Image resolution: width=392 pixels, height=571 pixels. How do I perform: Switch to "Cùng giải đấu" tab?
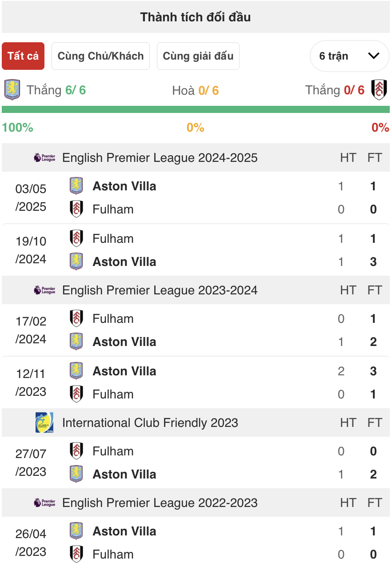tap(198, 56)
